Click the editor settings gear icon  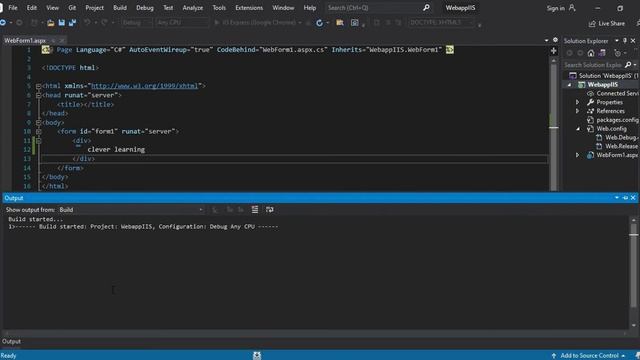[x=555, y=40]
